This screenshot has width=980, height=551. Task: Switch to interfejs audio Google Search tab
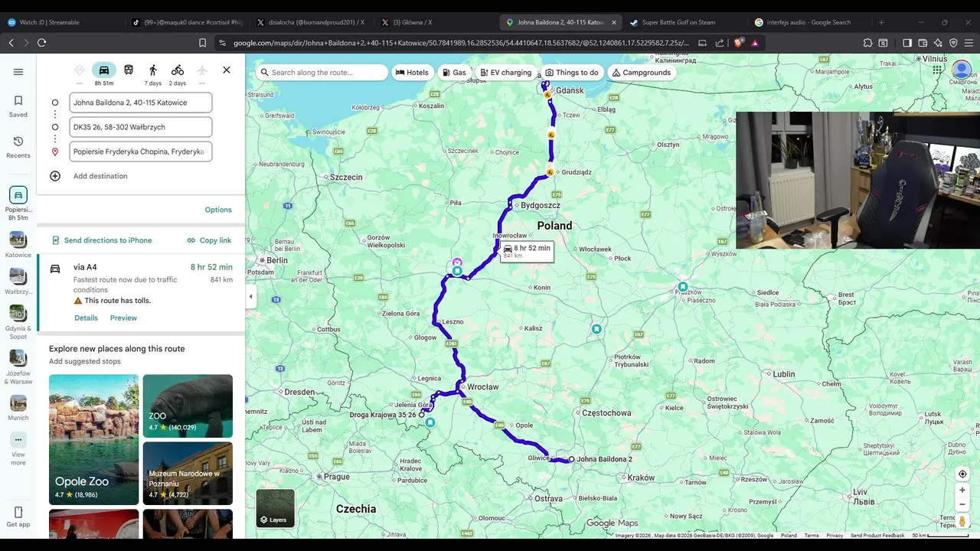click(x=810, y=22)
